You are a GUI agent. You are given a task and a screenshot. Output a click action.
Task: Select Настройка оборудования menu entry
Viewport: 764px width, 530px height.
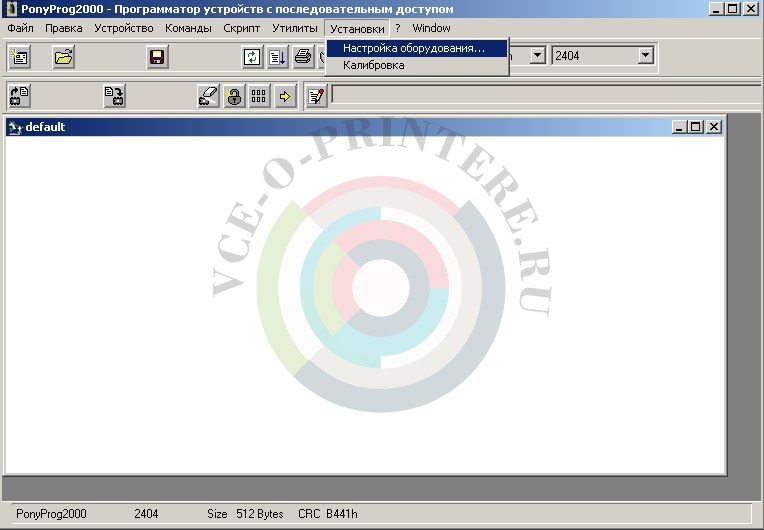tap(413, 47)
